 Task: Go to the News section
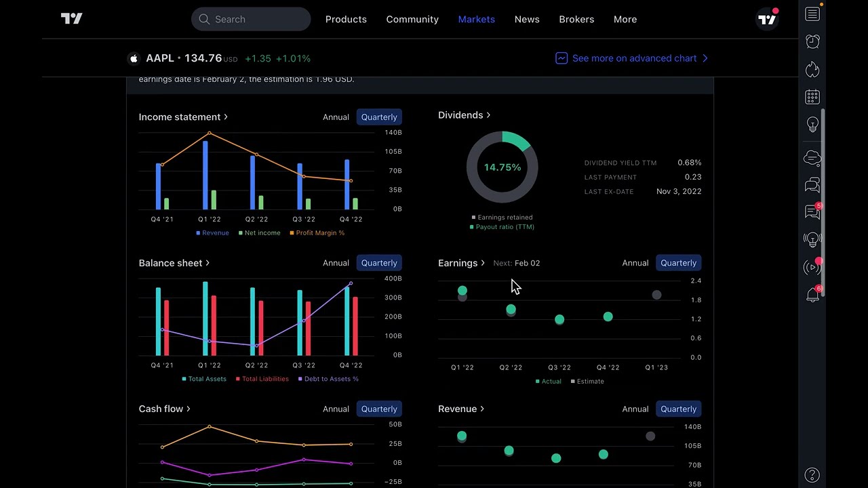click(x=527, y=19)
